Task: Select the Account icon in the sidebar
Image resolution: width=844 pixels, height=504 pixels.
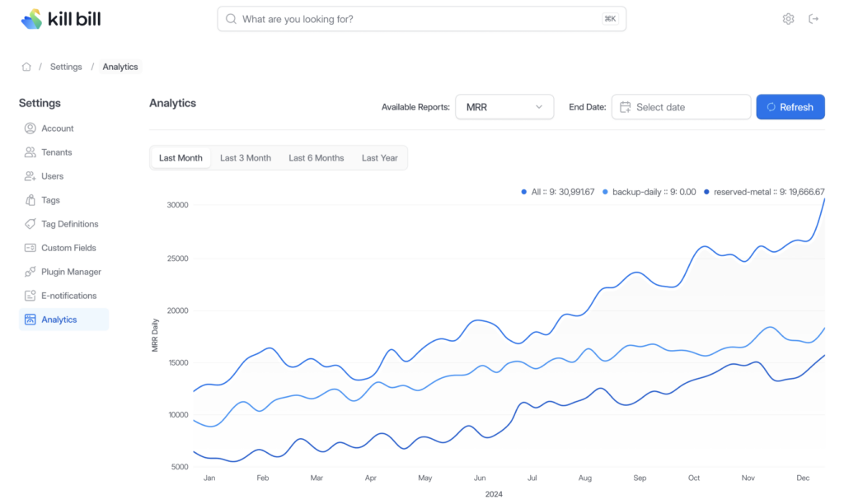Action: [29, 128]
